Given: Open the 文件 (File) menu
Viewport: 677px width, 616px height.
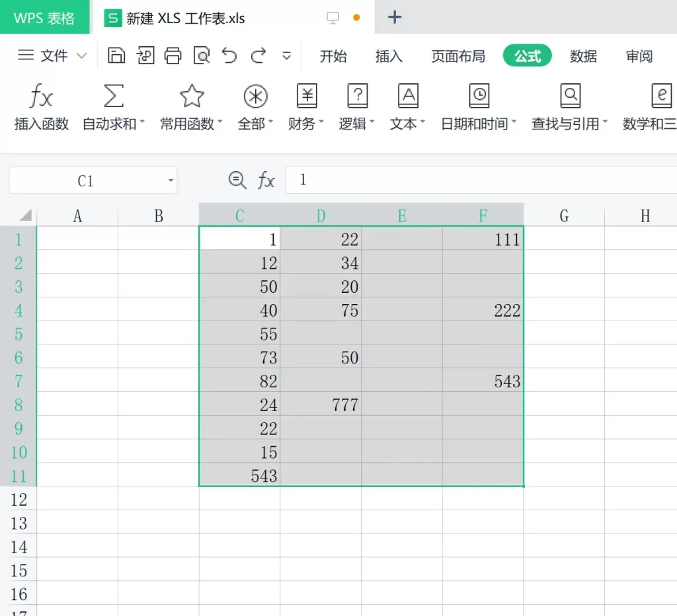Looking at the screenshot, I should click(54, 56).
